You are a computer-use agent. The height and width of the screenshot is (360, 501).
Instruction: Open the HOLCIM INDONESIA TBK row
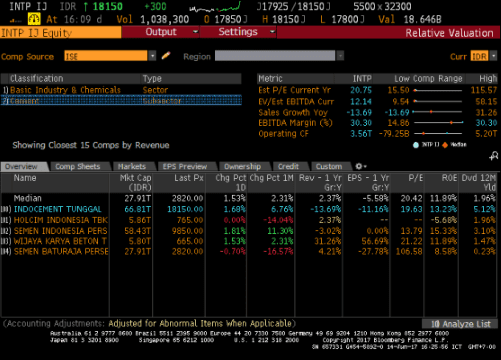coord(249,220)
